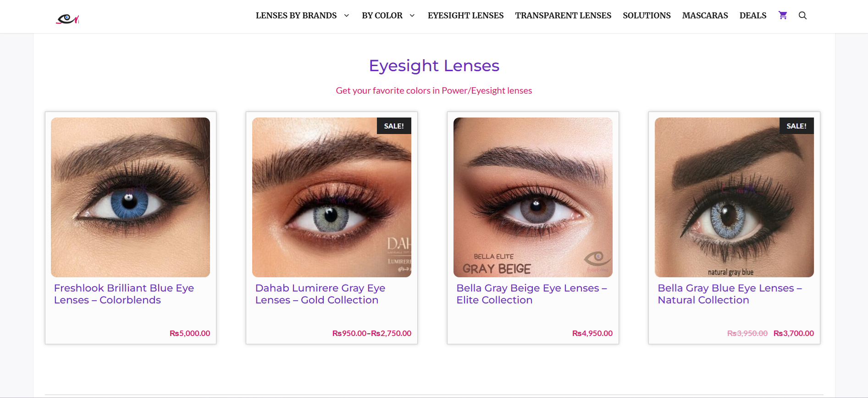Open Bella Gray Beige Elite Collection link
868x398 pixels.
(x=532, y=294)
